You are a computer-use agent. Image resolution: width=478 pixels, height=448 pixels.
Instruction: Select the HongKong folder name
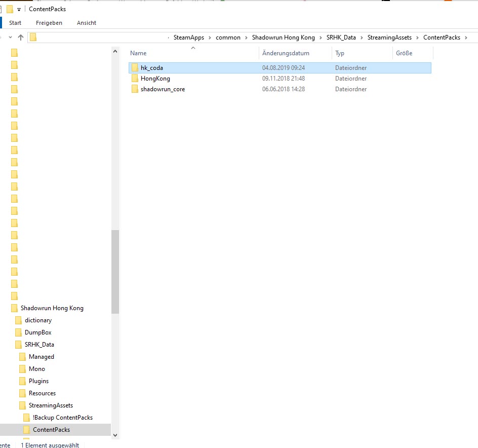pyautogui.click(x=155, y=79)
